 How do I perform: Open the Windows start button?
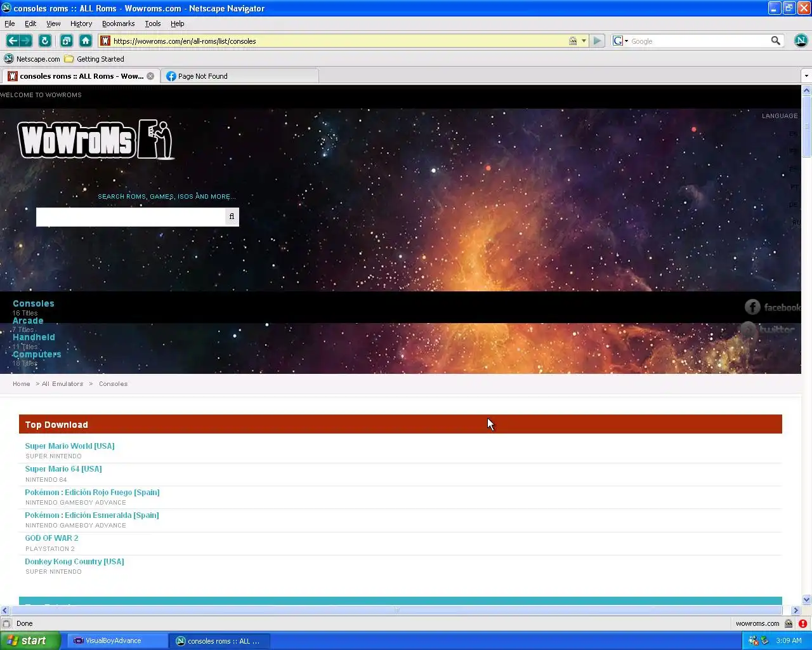click(30, 640)
